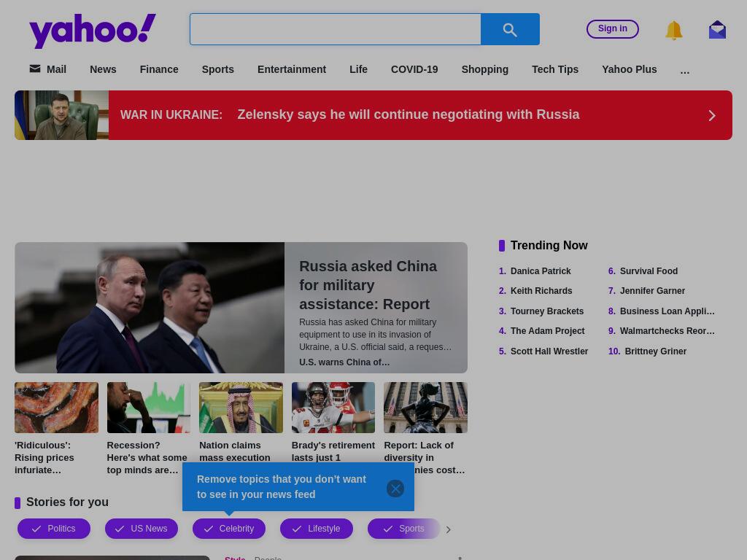
Task: Toggle the Celebrity topic chip
Action: click(x=228, y=529)
